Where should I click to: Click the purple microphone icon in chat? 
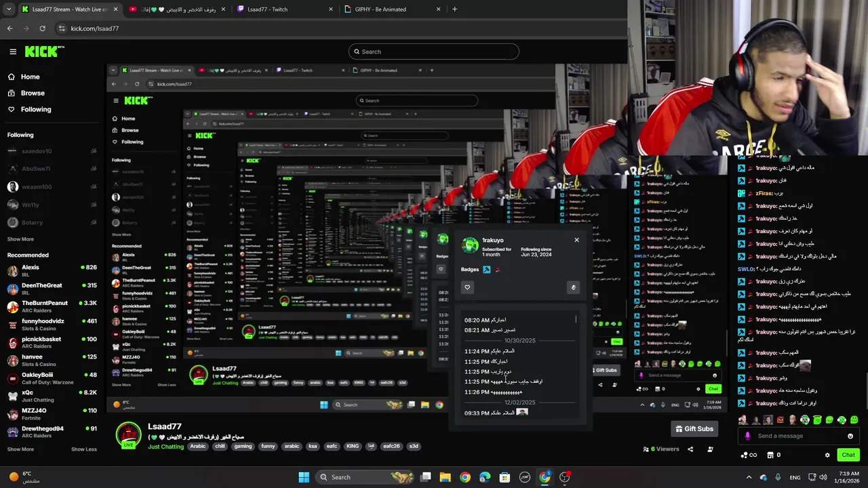click(x=747, y=436)
